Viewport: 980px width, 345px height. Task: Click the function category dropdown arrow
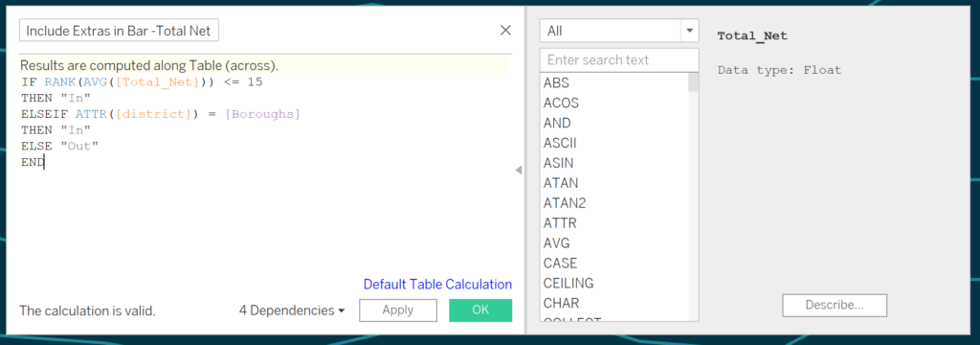coord(690,31)
